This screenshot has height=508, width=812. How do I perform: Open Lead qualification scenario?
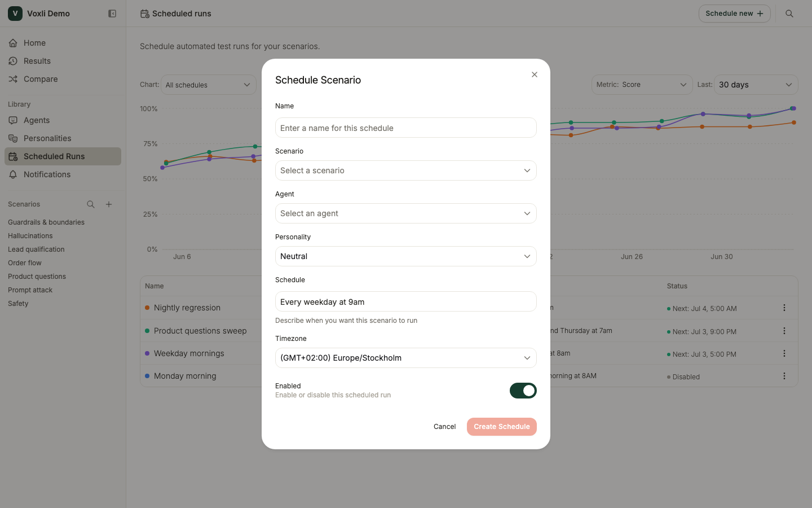[36, 249]
